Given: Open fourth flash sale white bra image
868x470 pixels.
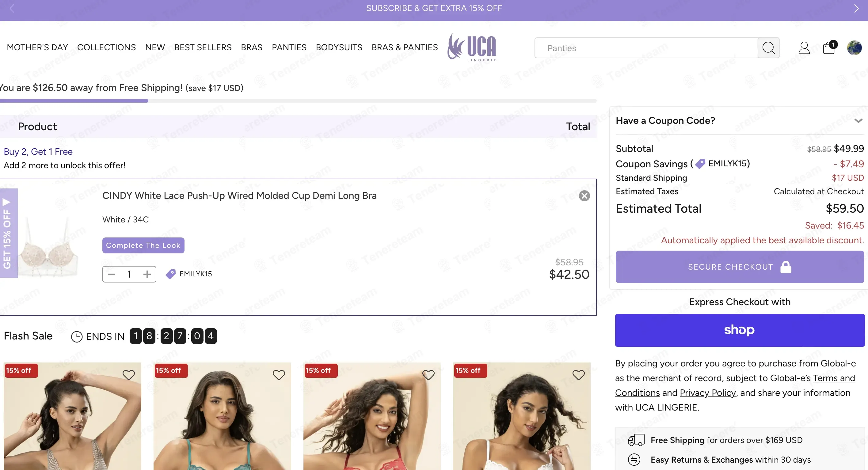Looking at the screenshot, I should click(522, 416).
